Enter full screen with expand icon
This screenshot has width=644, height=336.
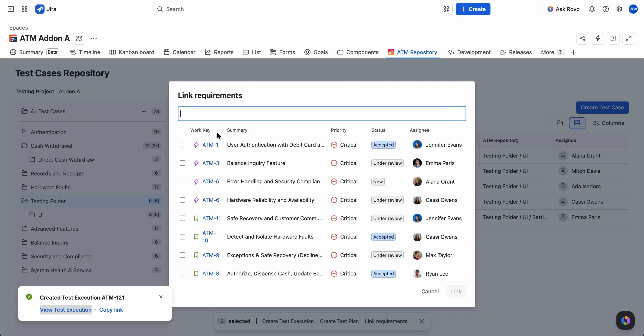[x=629, y=38]
